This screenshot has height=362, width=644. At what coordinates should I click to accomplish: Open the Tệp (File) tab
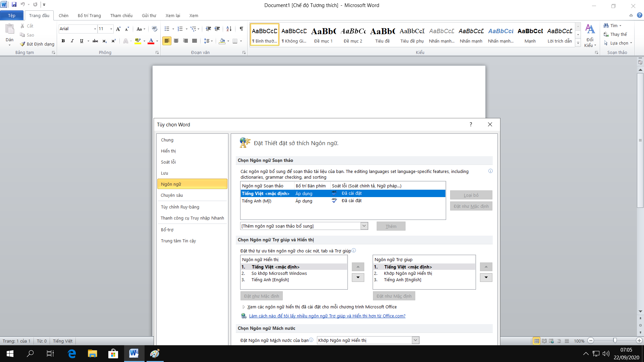point(12,15)
